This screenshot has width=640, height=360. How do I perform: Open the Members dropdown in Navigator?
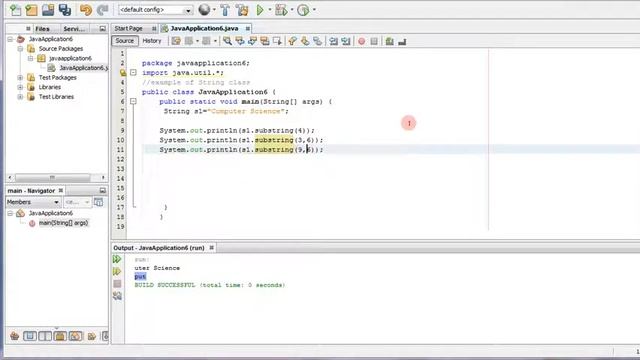[x=33, y=202]
